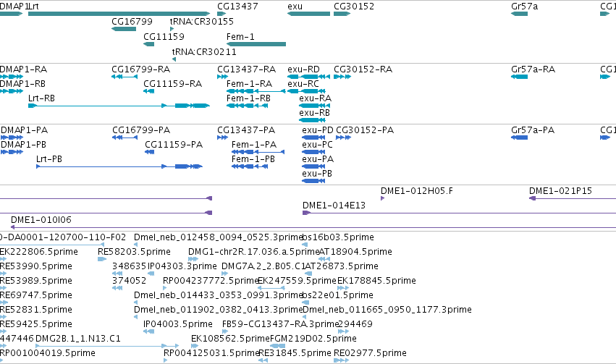Click EST RE58203.5prime

tap(135, 252)
